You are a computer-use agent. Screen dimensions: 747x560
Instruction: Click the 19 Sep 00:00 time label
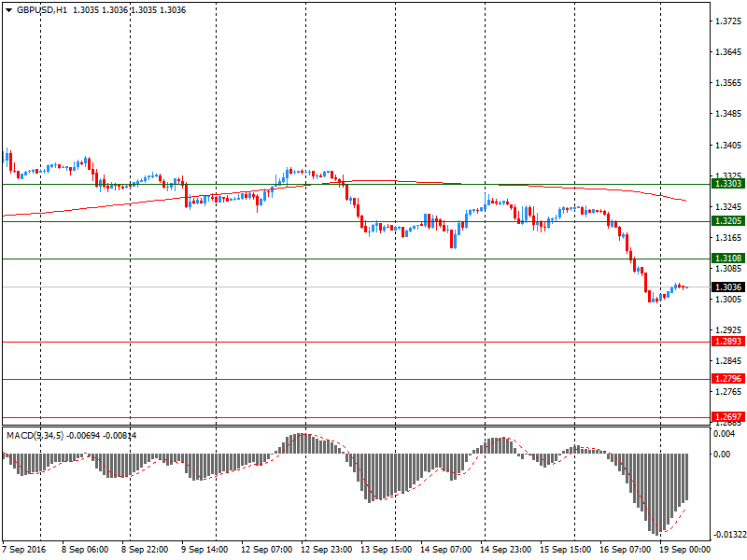684,550
